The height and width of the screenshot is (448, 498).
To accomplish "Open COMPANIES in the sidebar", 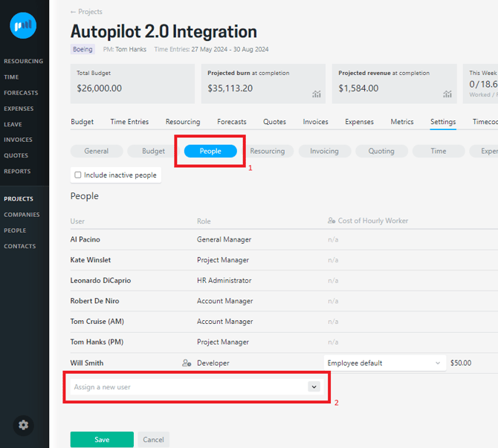I will click(x=22, y=215).
